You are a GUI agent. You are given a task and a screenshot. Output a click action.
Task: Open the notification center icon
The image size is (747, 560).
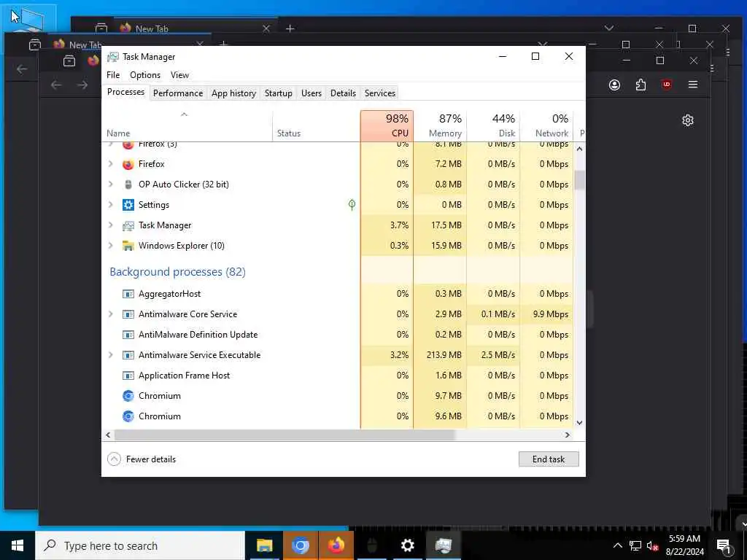[724, 545]
